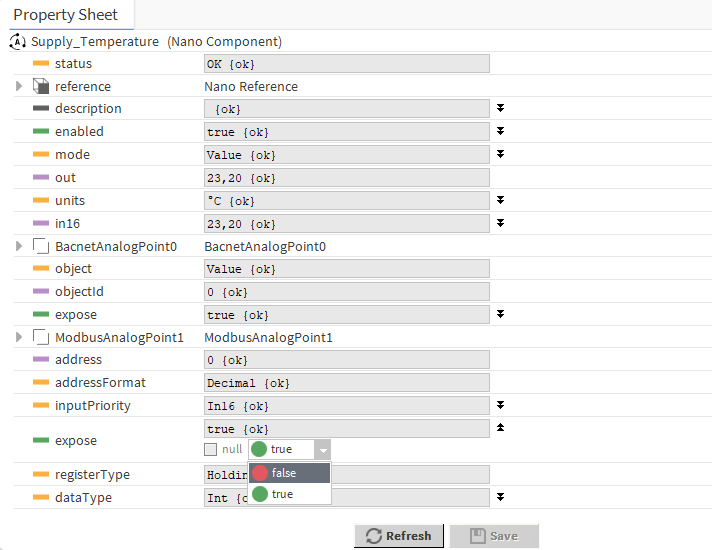Click the Supply_Temperature nano component icon
The image size is (712, 550).
point(18,42)
